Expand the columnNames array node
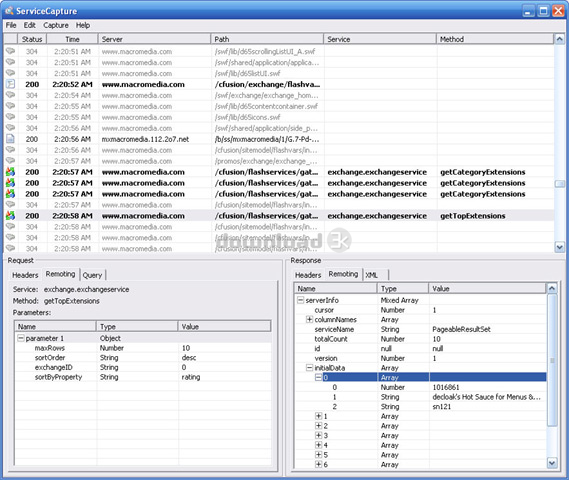This screenshot has width=569, height=480. (x=309, y=319)
